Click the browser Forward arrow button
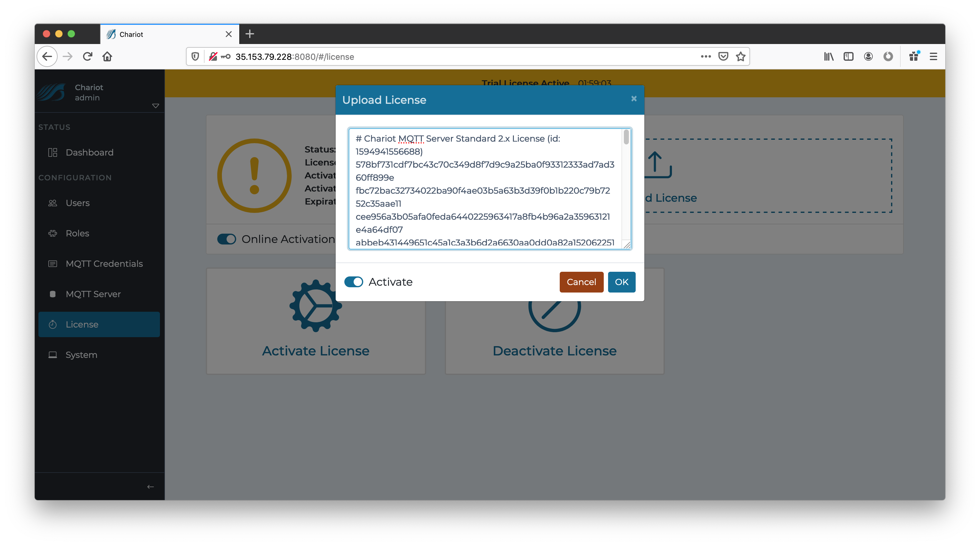 coord(68,57)
